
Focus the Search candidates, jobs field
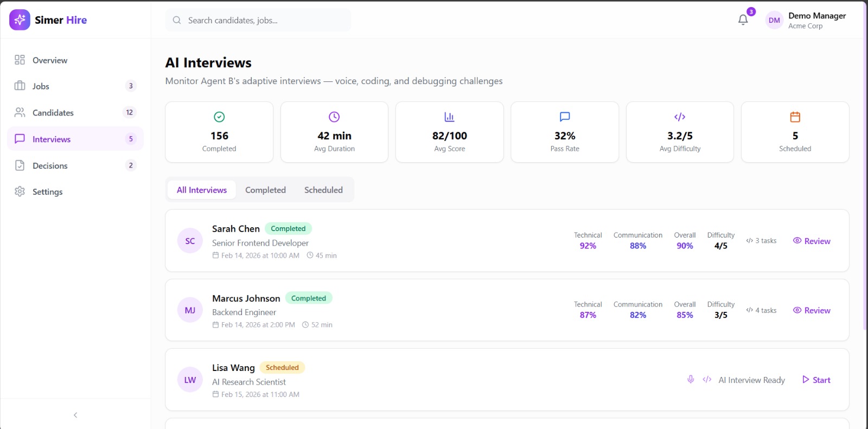[258, 20]
